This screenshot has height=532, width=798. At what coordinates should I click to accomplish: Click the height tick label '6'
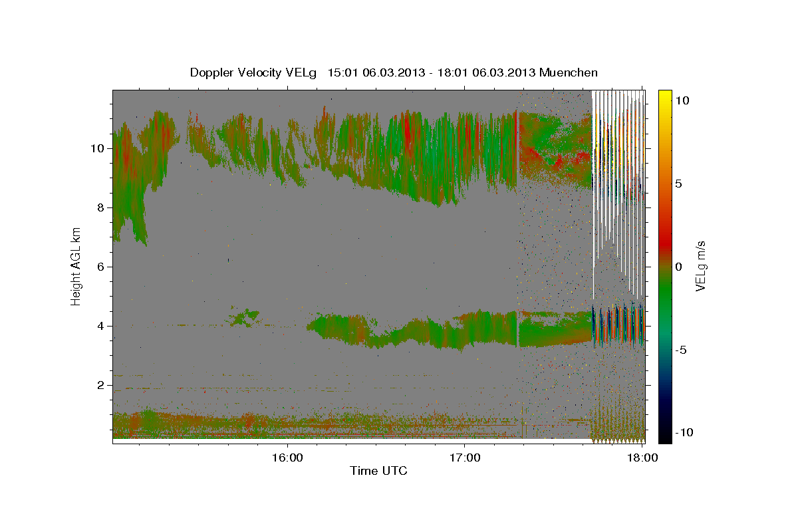click(101, 267)
